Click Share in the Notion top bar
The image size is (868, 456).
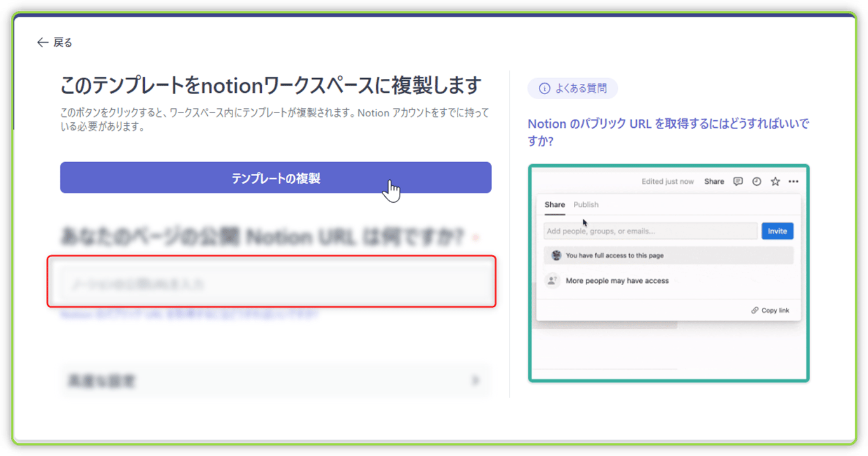click(x=714, y=181)
